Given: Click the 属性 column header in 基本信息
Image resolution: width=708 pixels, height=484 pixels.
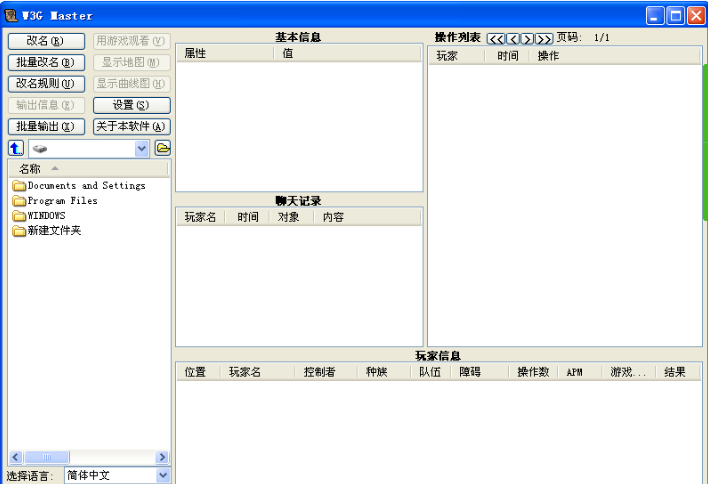Looking at the screenshot, I should pyautogui.click(x=225, y=53).
